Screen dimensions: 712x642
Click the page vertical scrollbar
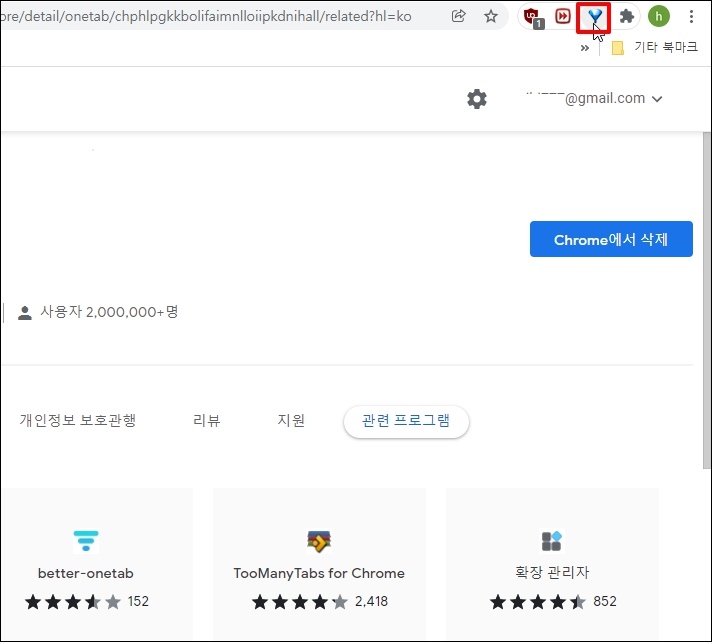[x=707, y=301]
